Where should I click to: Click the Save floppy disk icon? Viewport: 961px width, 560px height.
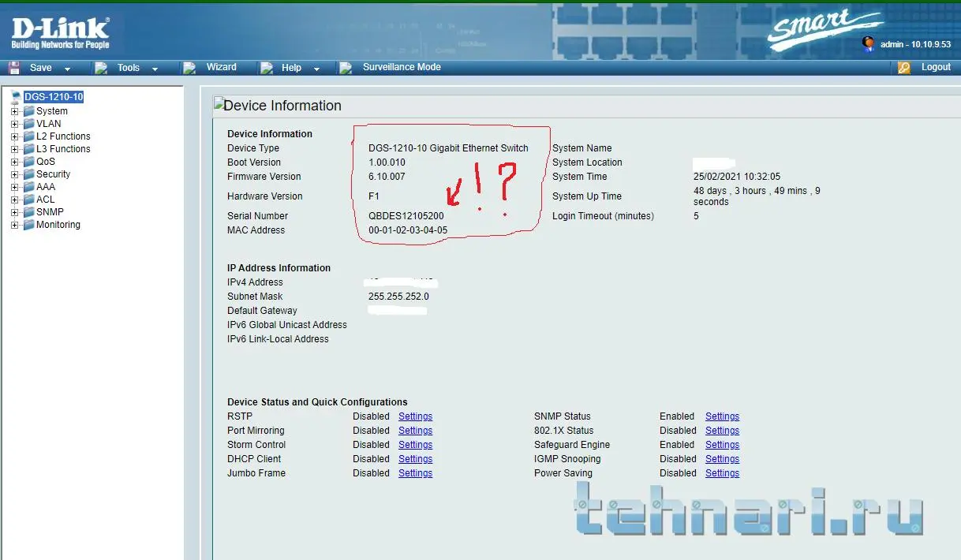pyautogui.click(x=14, y=68)
